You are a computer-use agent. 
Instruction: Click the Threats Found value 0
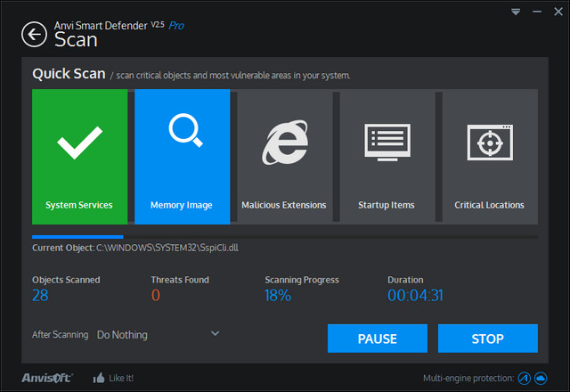point(156,295)
